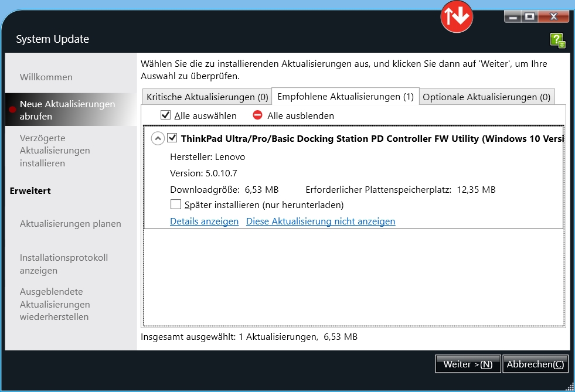Click the Weiter > (N) button

point(468,364)
